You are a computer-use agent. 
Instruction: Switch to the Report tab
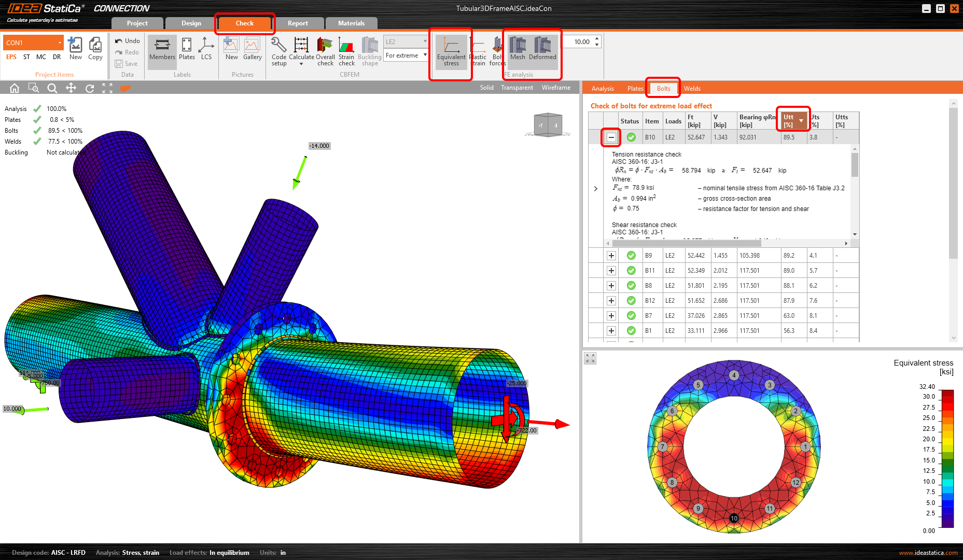click(298, 23)
